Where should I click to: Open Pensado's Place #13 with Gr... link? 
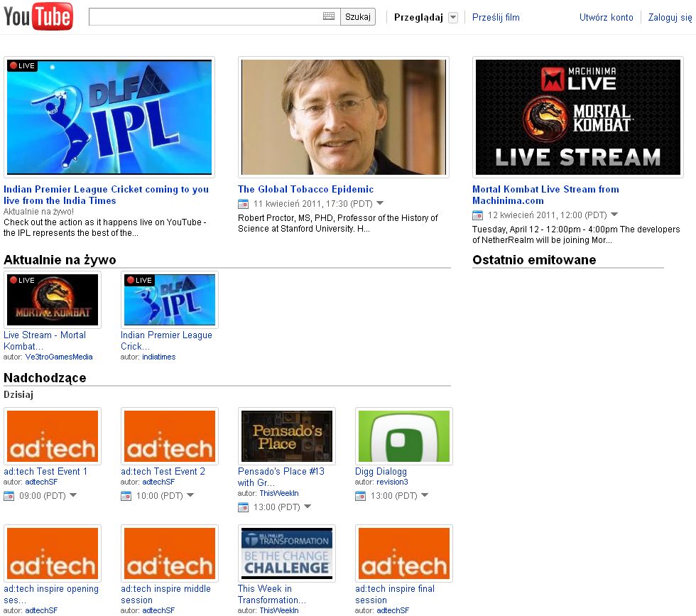coord(281,477)
